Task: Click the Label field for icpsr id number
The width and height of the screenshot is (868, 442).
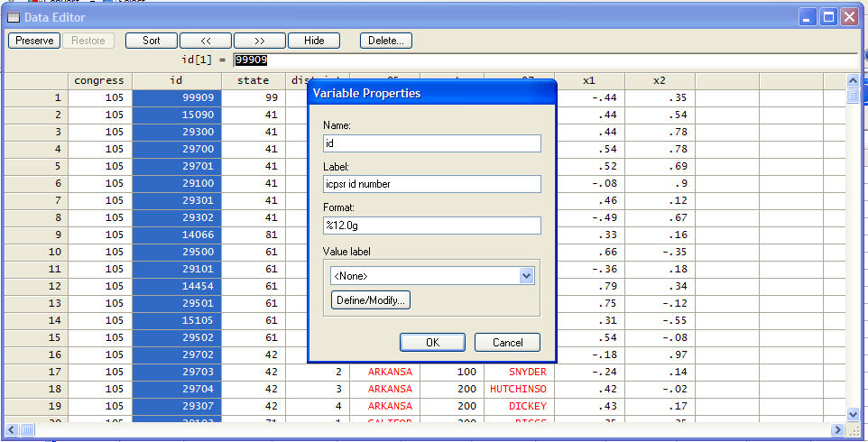Action: click(431, 184)
